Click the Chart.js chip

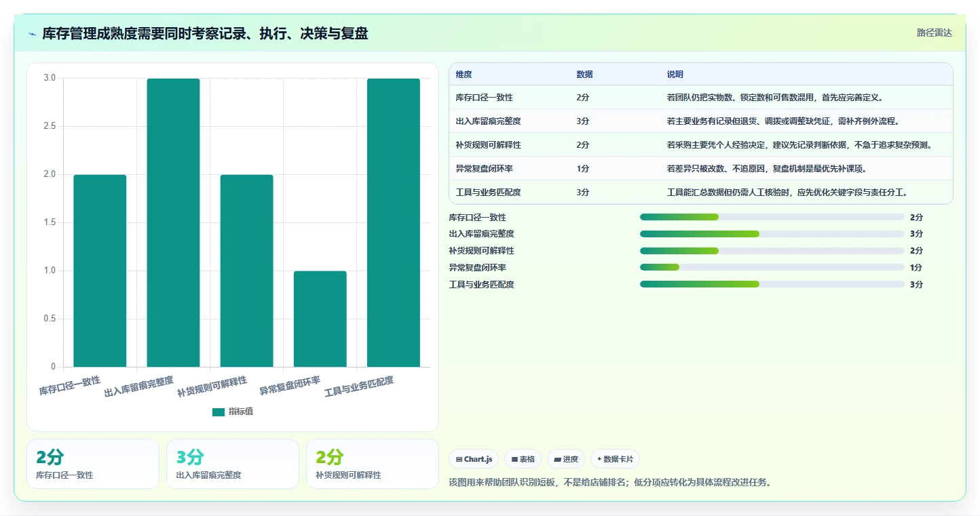(474, 459)
